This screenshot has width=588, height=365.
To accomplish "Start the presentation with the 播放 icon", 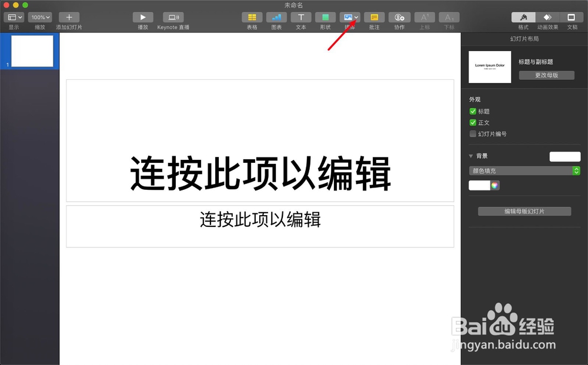I will [143, 18].
